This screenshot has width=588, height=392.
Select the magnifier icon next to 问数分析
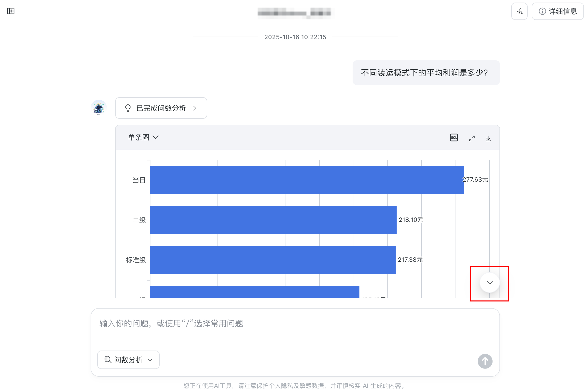pyautogui.click(x=108, y=360)
